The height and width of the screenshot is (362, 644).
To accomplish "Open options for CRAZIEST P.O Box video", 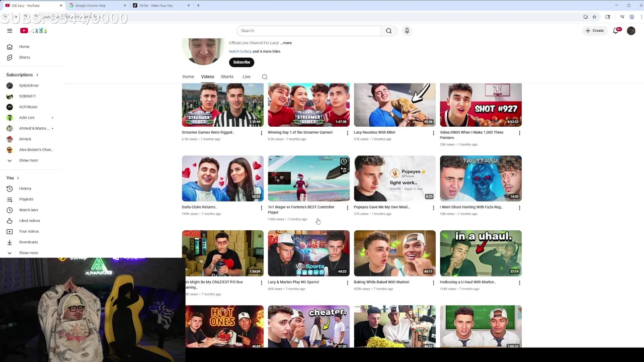I will coord(261,283).
